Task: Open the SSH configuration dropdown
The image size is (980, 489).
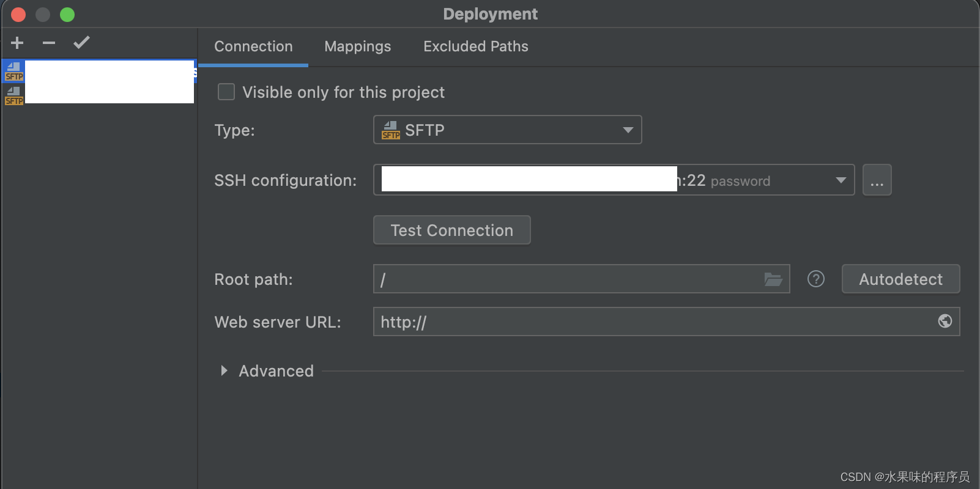Action: coord(614,180)
